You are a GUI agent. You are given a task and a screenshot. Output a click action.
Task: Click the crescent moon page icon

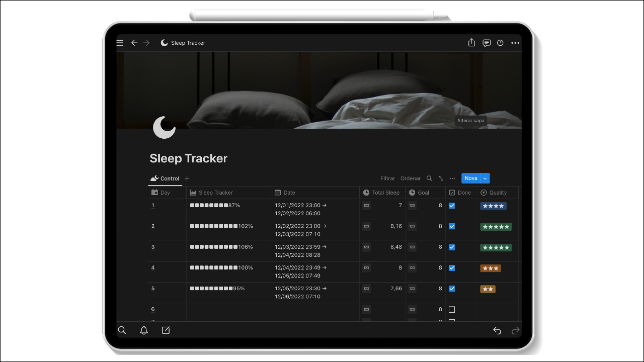tap(164, 127)
